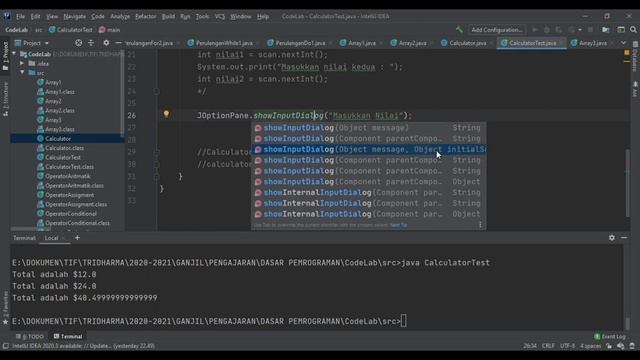Open Project panel settings gear

point(106,43)
